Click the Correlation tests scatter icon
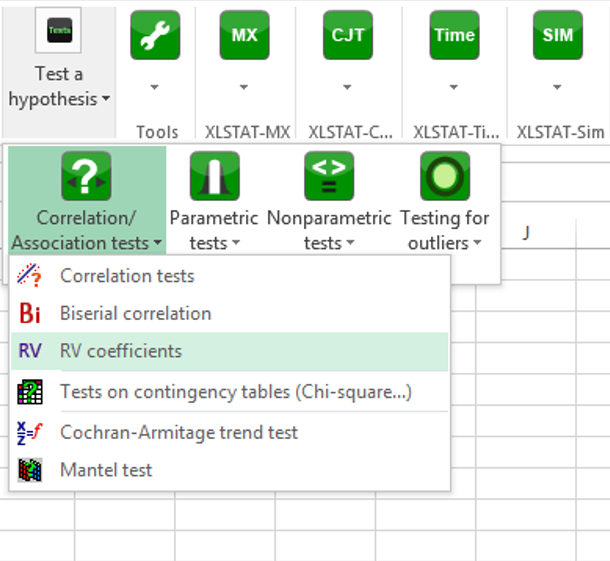The width and height of the screenshot is (610, 561). (29, 275)
